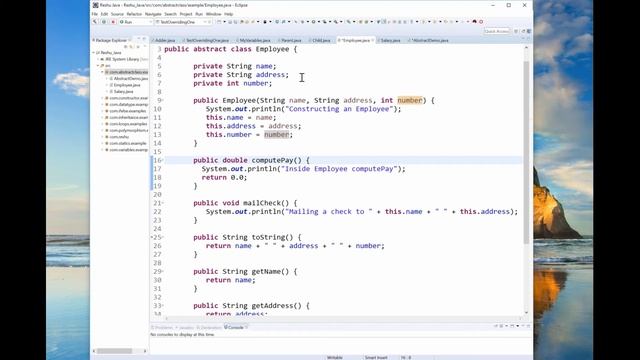Click the New file toolbar icon
Image resolution: width=640 pixels, height=360 pixels.
(x=219, y=22)
